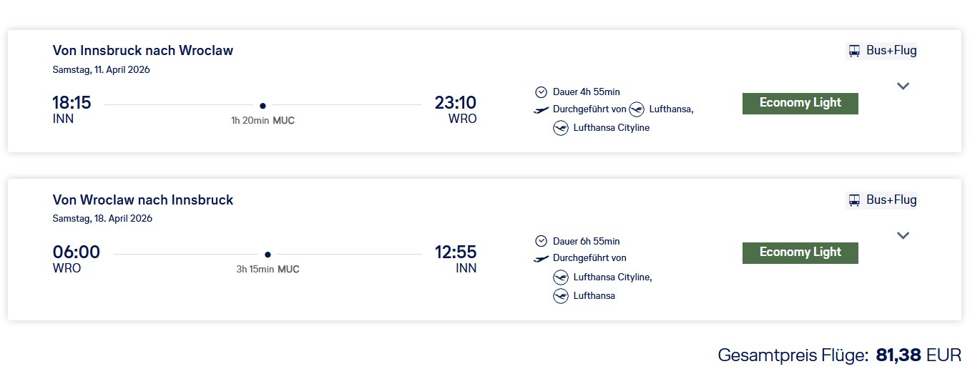Click the Bus+Flug label on the return card
This screenshot has width=980, height=374.
[891, 200]
